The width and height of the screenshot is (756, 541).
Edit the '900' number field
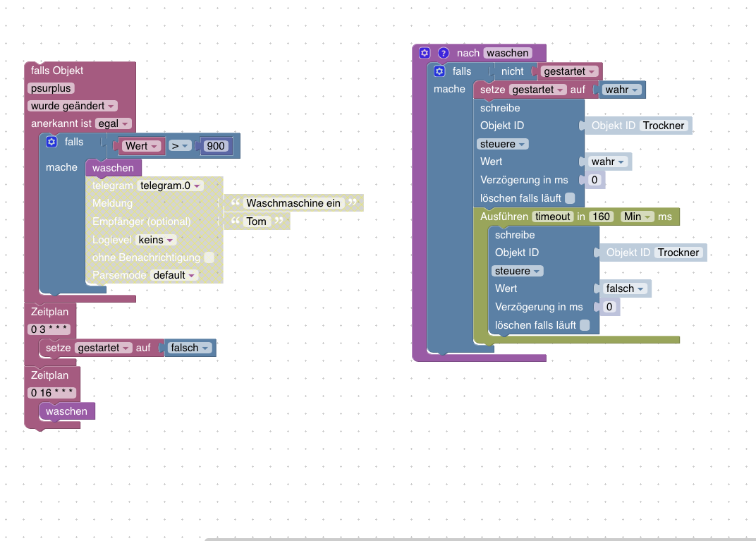pos(216,146)
